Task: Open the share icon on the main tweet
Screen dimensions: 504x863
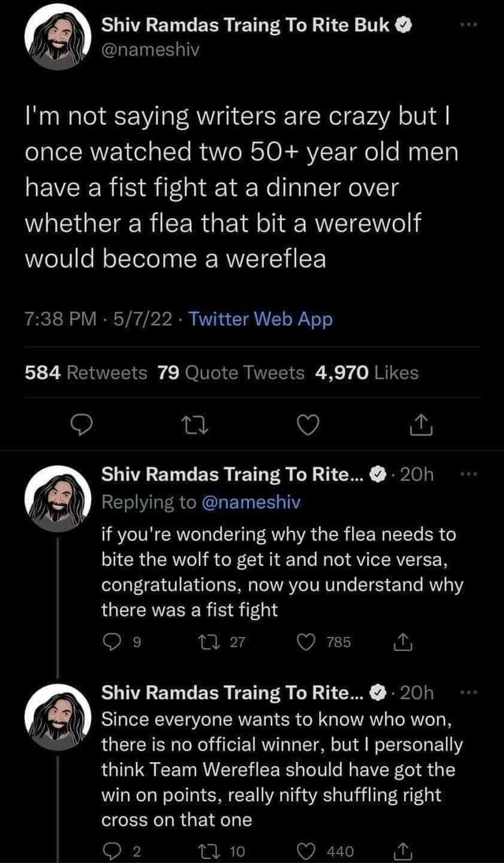Action: click(421, 426)
